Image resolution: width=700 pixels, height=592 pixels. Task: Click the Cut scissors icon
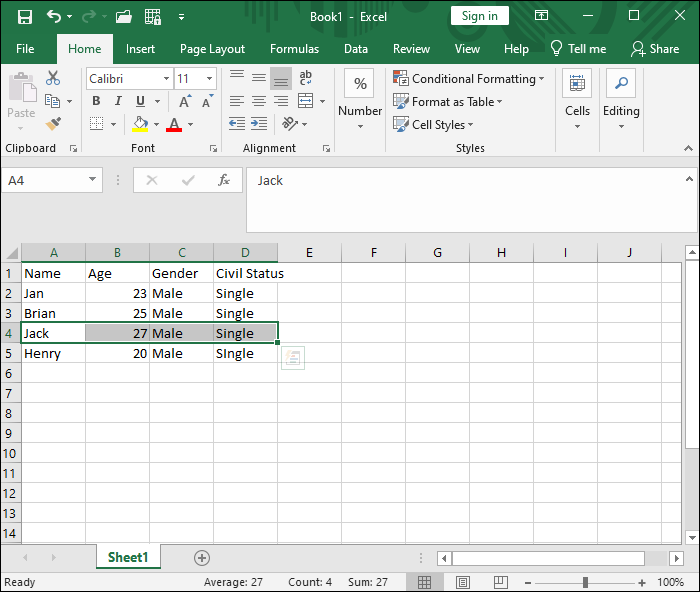pos(53,78)
